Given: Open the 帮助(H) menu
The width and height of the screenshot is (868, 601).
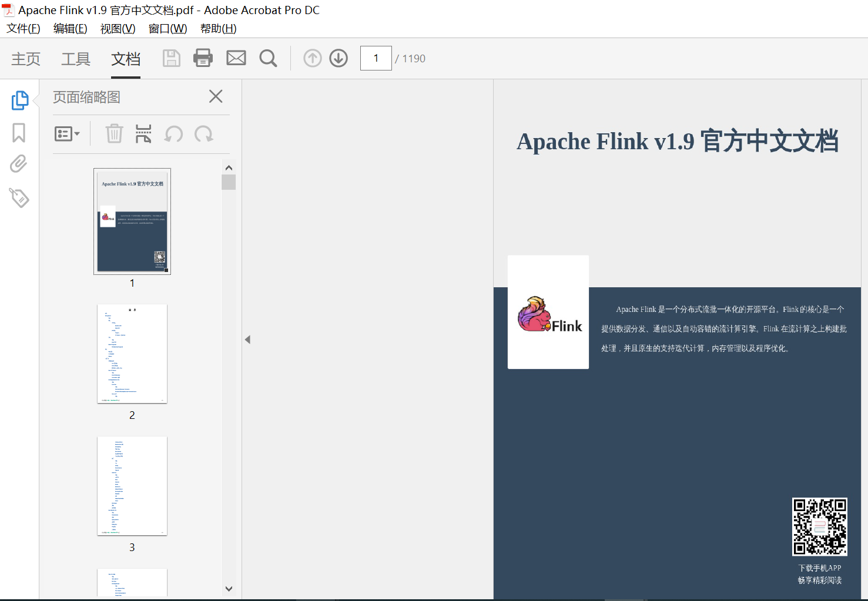Looking at the screenshot, I should 219,28.
